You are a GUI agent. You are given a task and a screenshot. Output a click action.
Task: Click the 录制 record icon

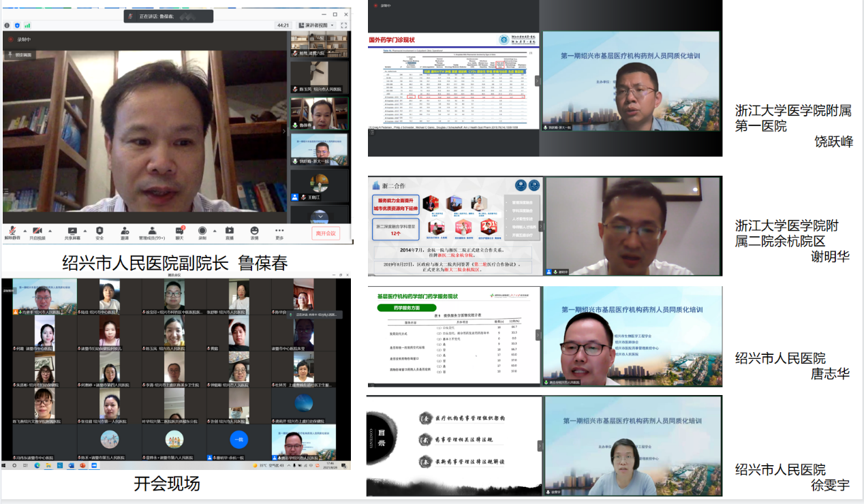point(202,234)
